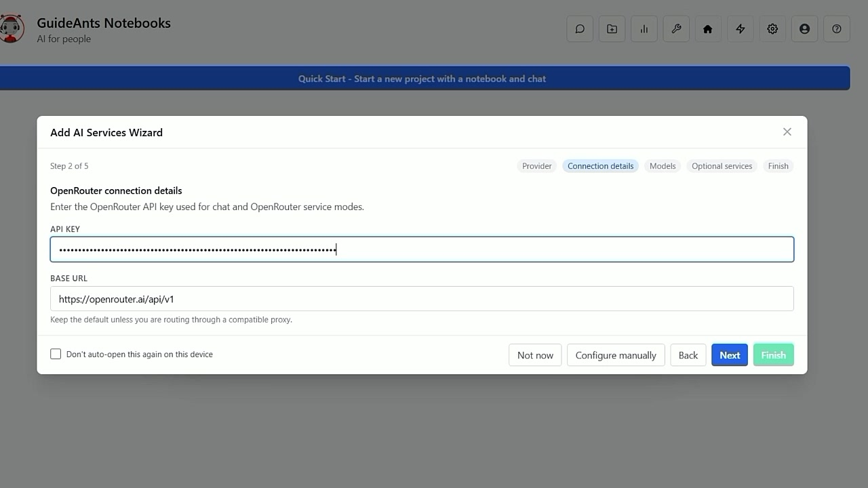Open the bar chart icon in the header

coord(644,29)
